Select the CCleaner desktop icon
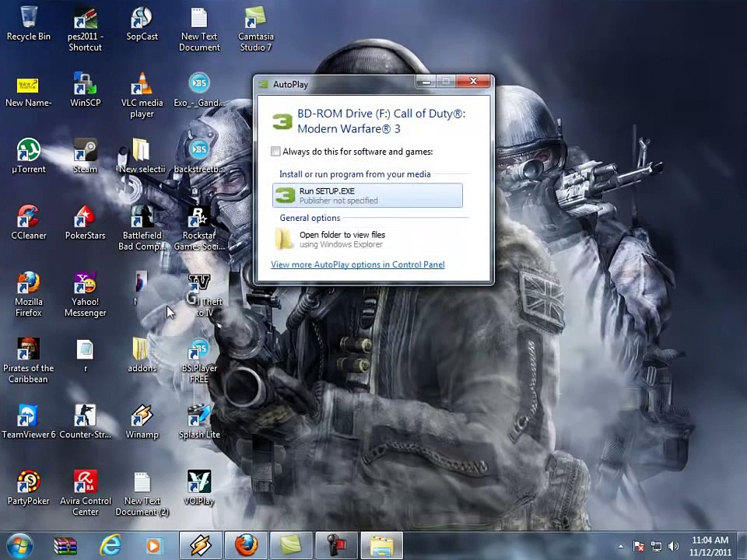The image size is (747, 560). (x=29, y=222)
